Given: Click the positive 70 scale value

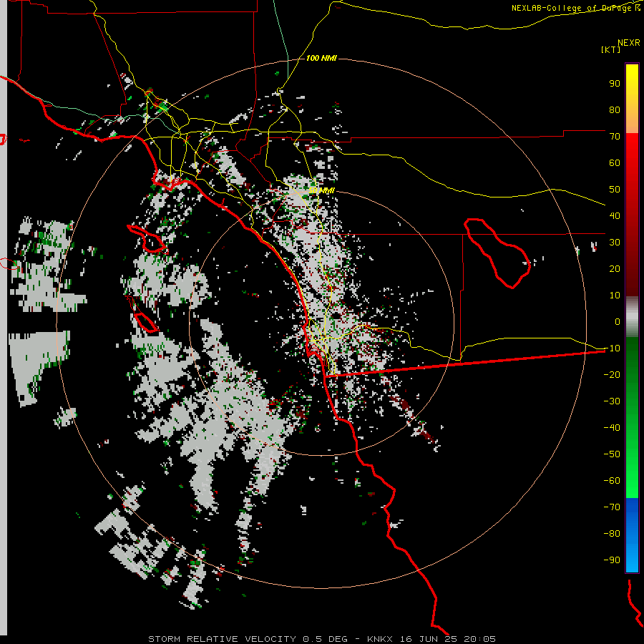Looking at the screenshot, I should pyautogui.click(x=615, y=137).
